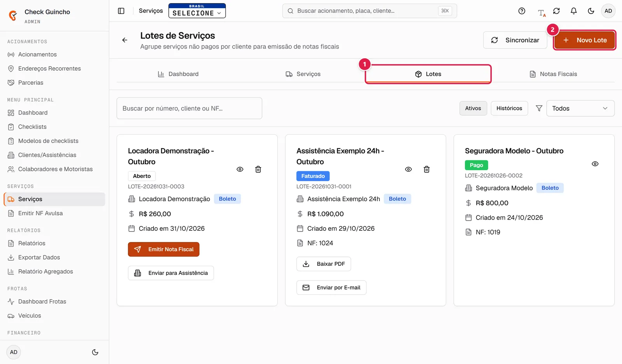
Task: View Seguradora Modelo lot eye icon
Action: 595,164
